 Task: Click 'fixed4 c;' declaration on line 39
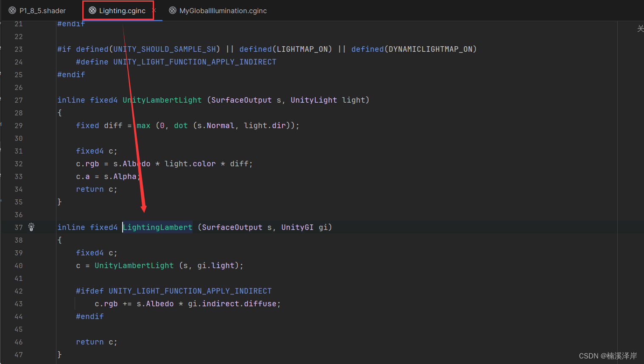(x=97, y=253)
